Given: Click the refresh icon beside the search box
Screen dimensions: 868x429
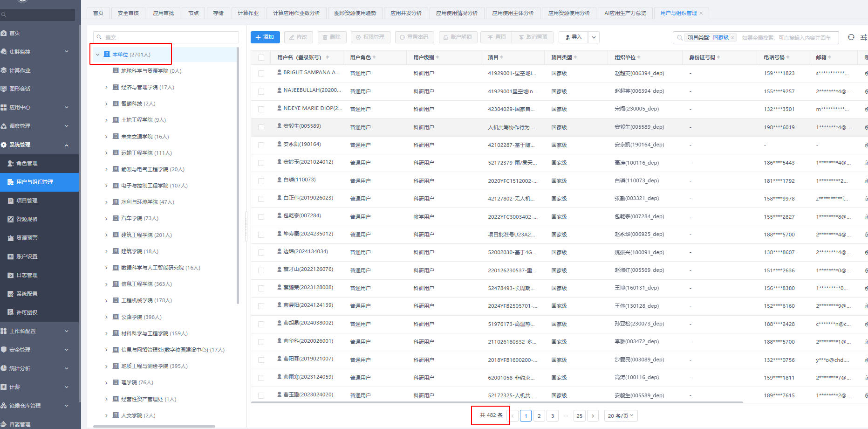Looking at the screenshot, I should (851, 37).
